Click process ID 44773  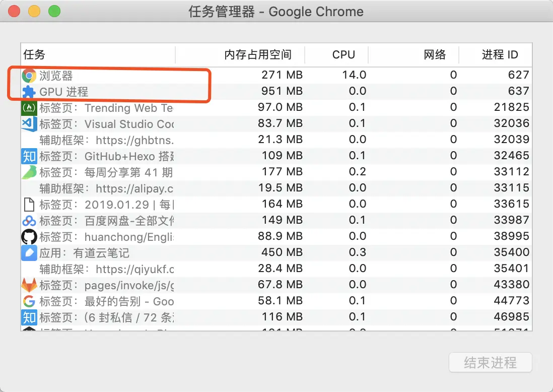(x=511, y=301)
